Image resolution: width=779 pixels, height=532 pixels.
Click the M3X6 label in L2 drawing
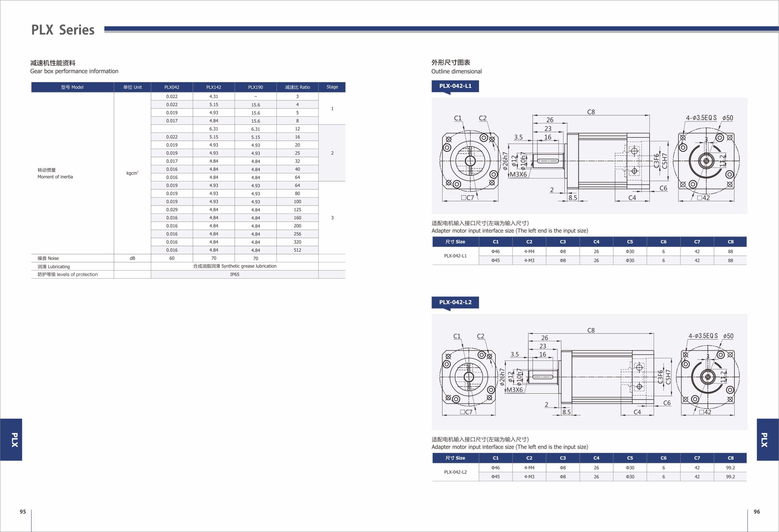[514, 390]
